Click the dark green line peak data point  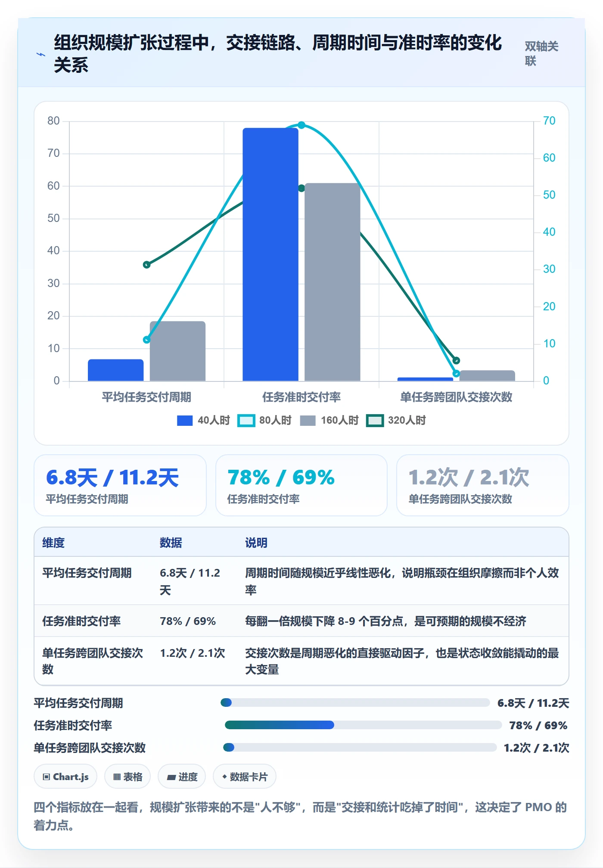(x=301, y=188)
